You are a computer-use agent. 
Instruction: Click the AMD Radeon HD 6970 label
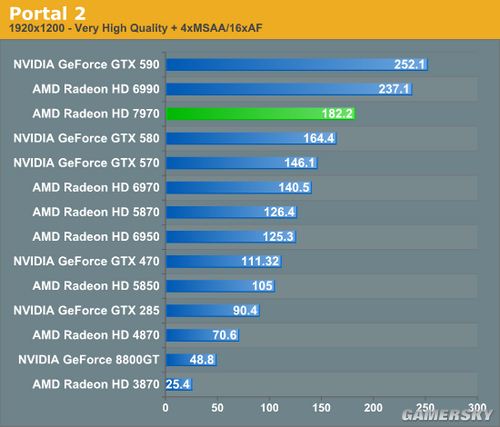96,187
